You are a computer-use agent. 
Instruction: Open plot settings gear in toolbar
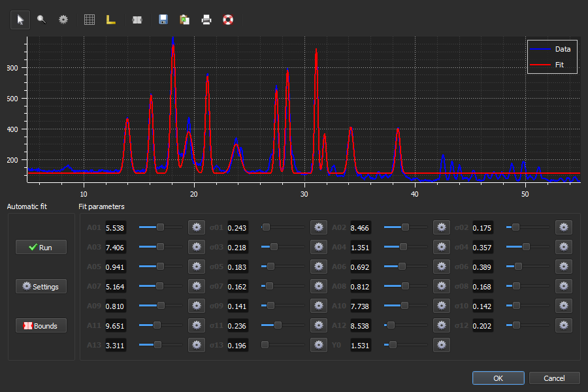[63, 20]
